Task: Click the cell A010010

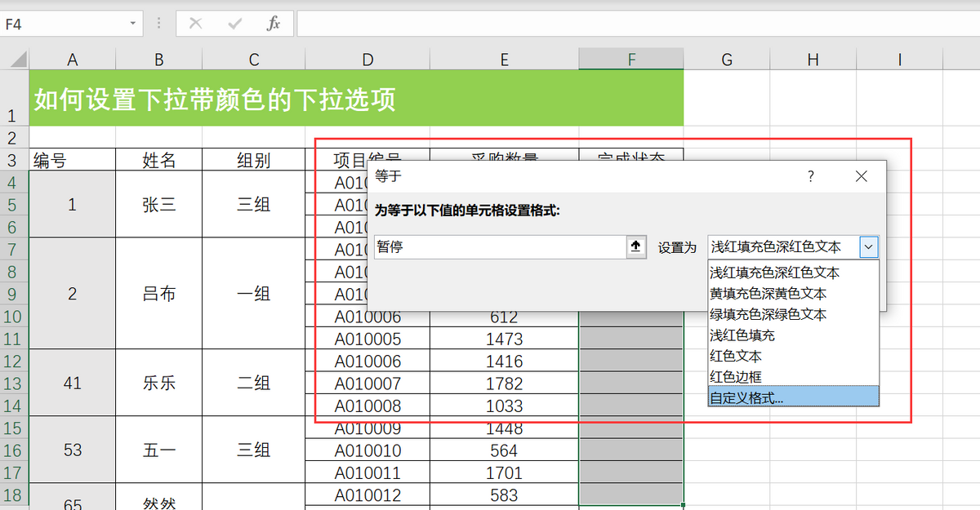Action: (x=367, y=450)
